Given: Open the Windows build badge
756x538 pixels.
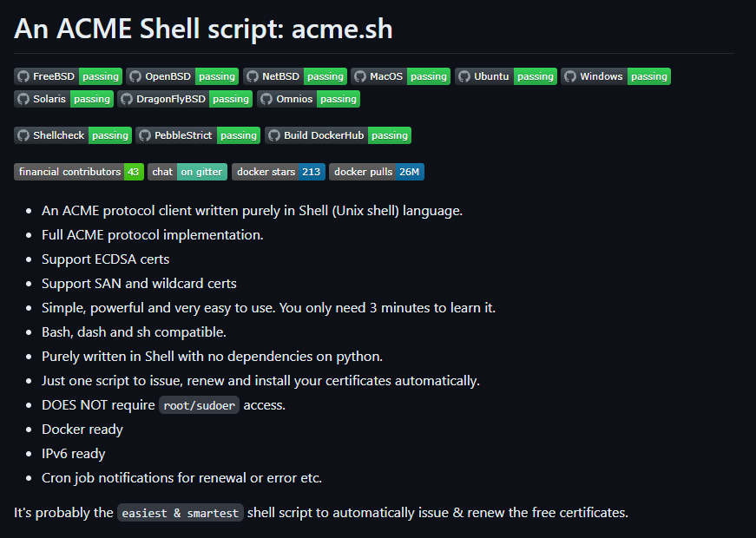Looking at the screenshot, I should point(615,76).
